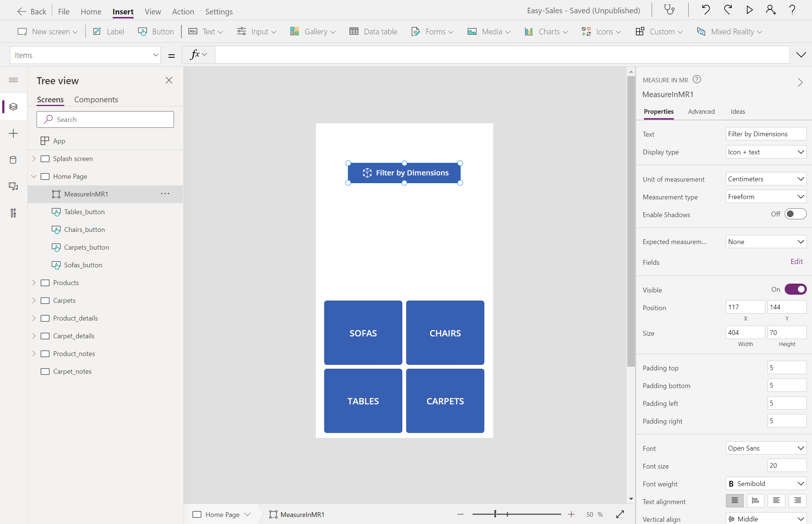Click the zoom slider handle
The image size is (812, 524).
click(x=495, y=514)
